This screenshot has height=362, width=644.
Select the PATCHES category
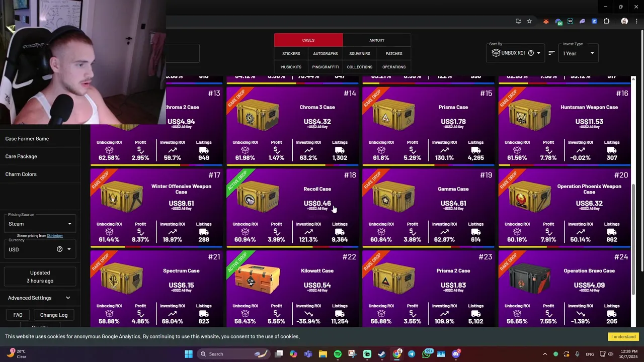(x=394, y=53)
